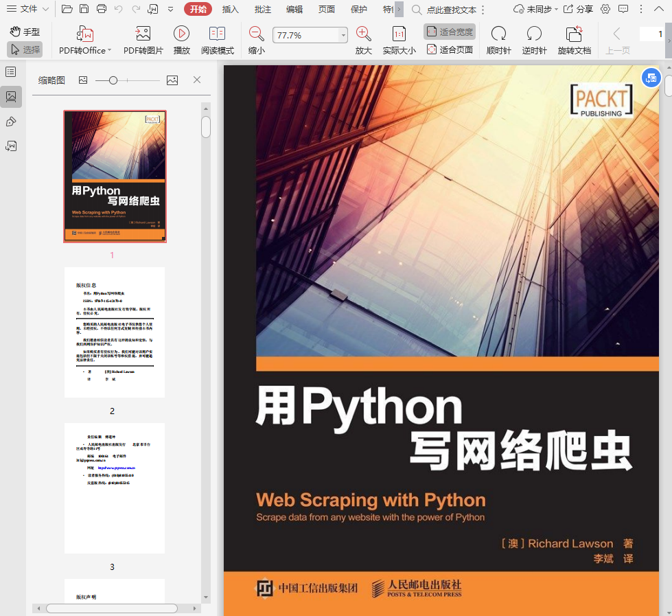Open search options three-dot icon
This screenshot has width=672, height=616.
483,10
